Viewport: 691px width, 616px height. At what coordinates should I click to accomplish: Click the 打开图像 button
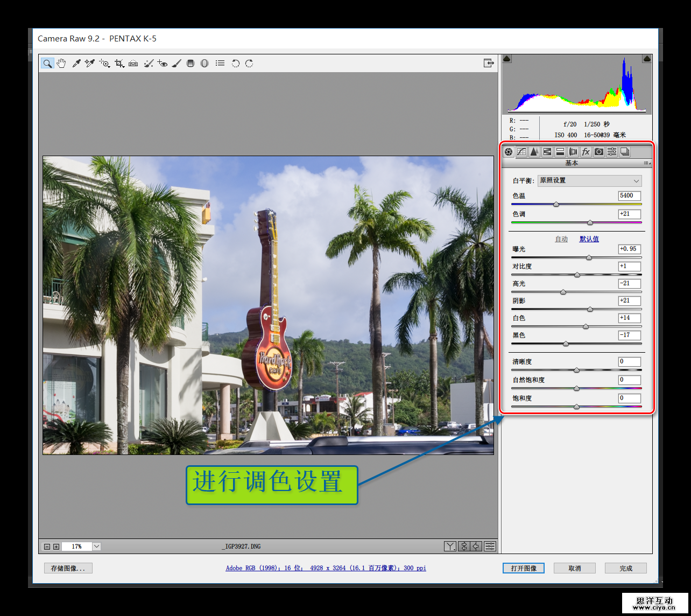(523, 568)
